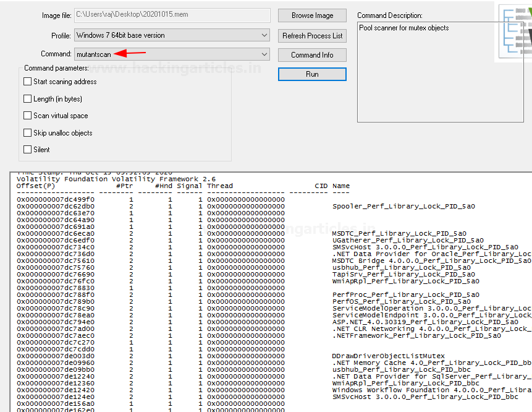The image size is (532, 412).
Task: Open Command Info for the selected command
Action: [312, 55]
